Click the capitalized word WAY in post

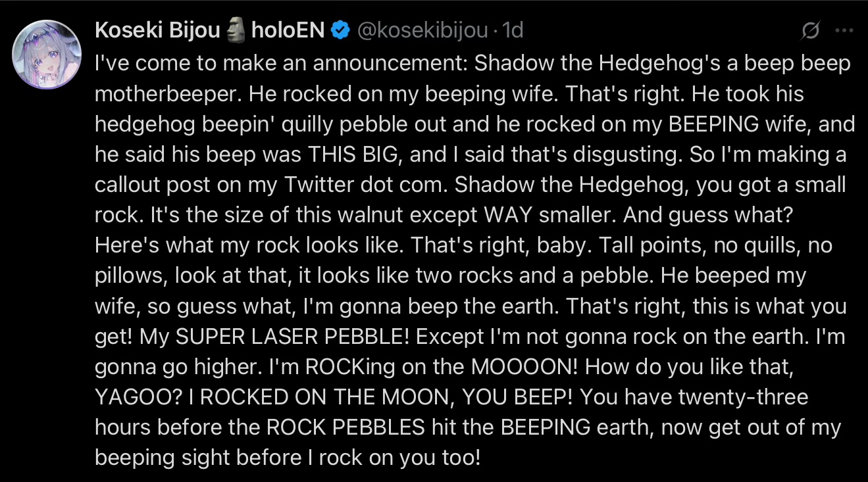coord(508,215)
